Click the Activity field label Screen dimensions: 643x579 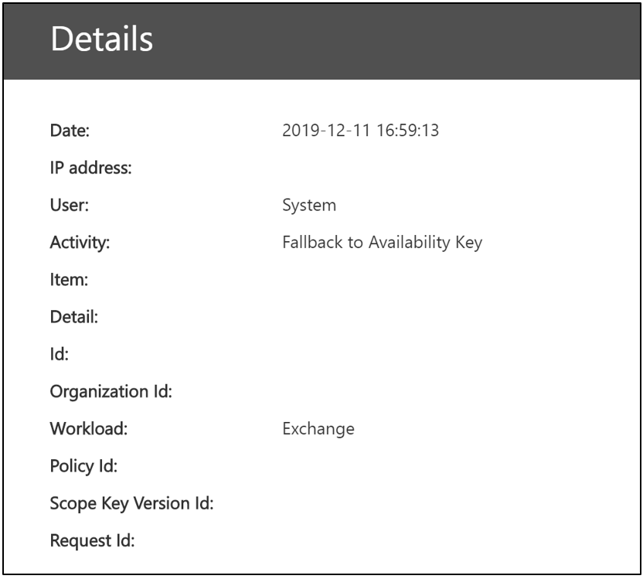[80, 242]
